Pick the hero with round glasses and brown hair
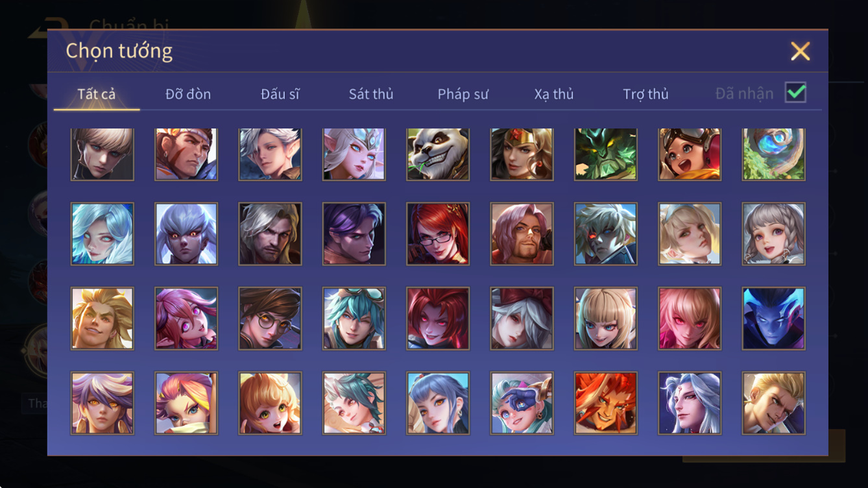The image size is (868, 488). click(x=270, y=319)
